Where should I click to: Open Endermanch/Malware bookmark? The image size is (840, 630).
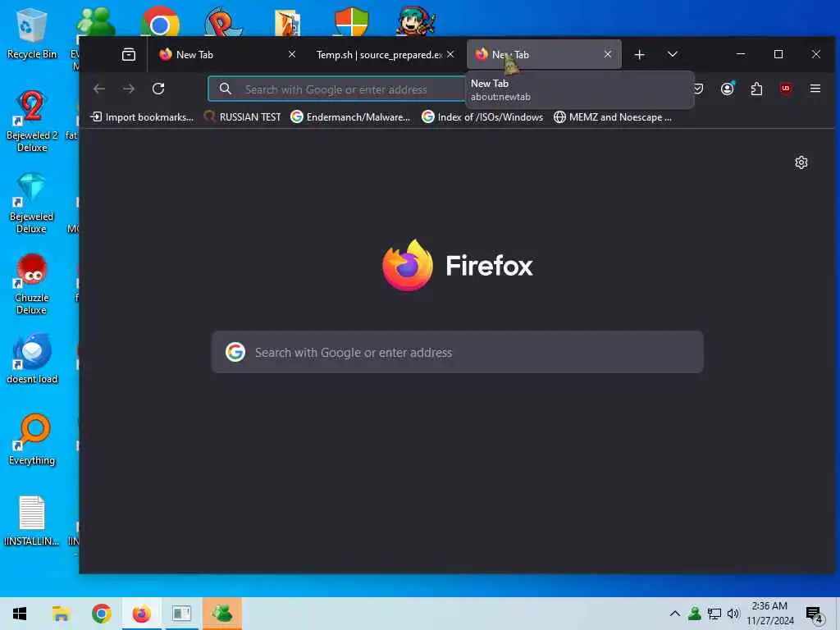(x=351, y=116)
